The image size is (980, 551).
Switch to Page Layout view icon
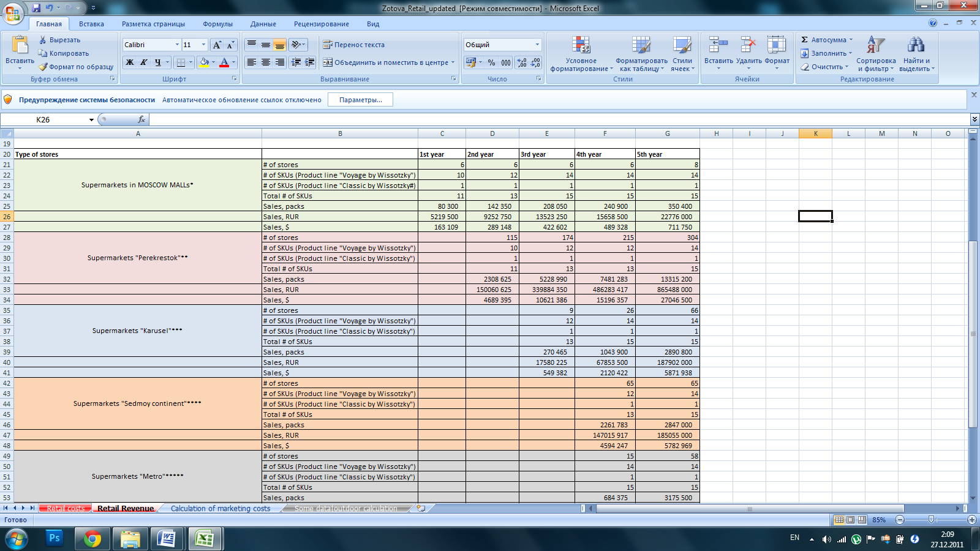pyautogui.click(x=850, y=520)
